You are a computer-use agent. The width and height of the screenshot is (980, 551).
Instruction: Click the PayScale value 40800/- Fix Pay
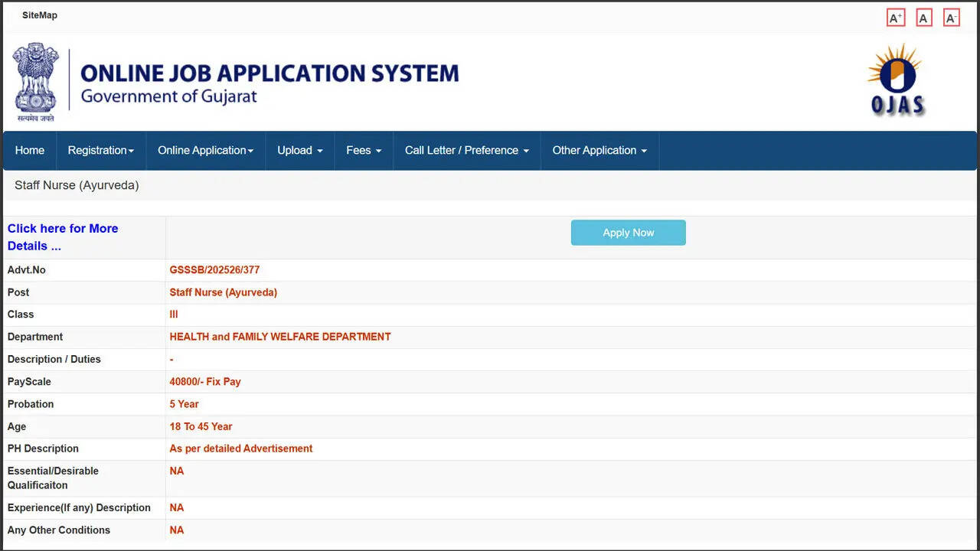[205, 381]
